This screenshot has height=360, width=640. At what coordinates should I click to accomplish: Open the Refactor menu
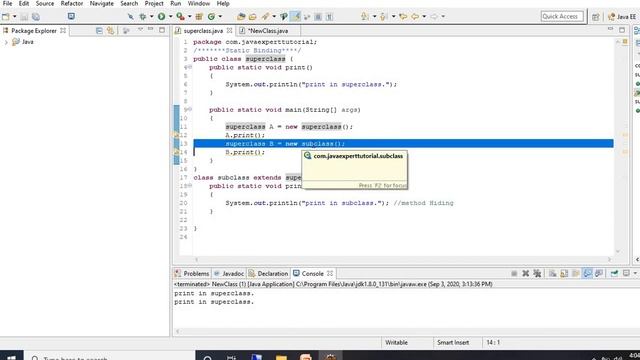coord(72,4)
